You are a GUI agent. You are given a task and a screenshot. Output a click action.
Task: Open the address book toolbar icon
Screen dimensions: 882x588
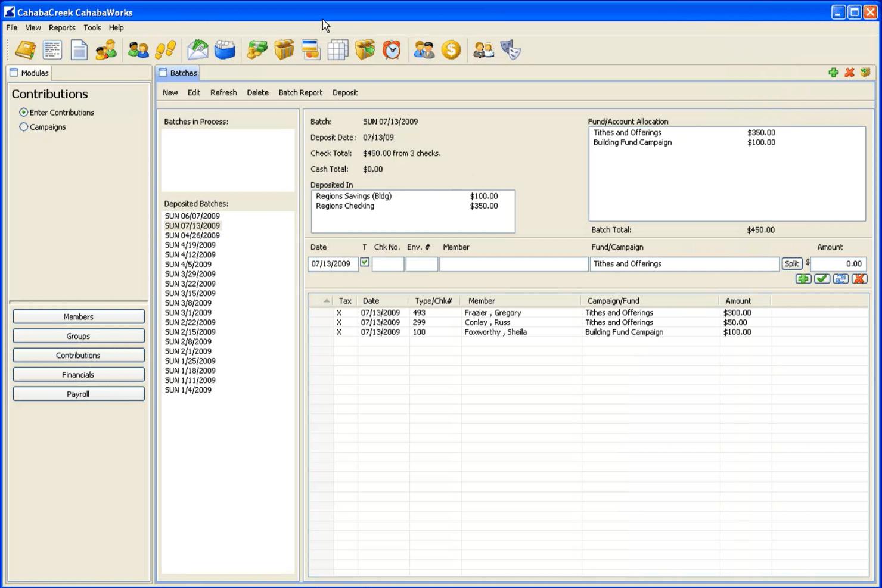pyautogui.click(x=25, y=50)
